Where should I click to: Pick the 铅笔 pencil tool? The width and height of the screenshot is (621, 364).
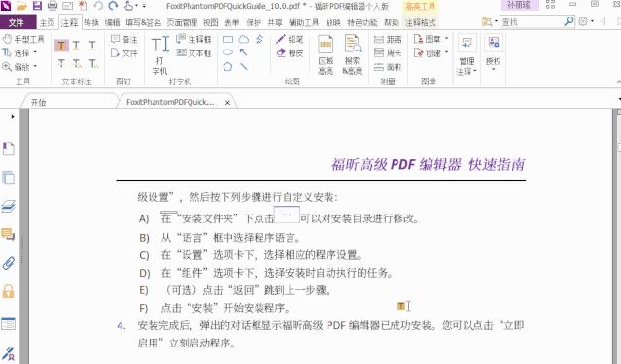(290, 39)
